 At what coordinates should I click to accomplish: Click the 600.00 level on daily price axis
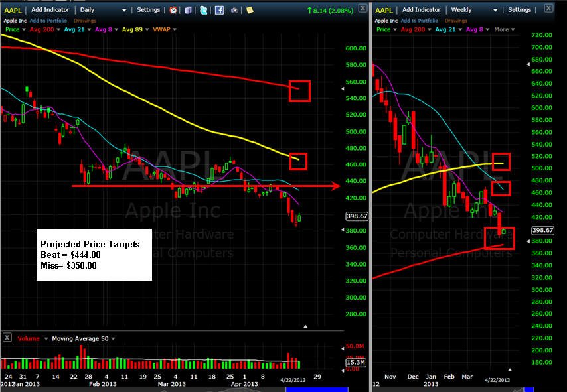click(356, 48)
